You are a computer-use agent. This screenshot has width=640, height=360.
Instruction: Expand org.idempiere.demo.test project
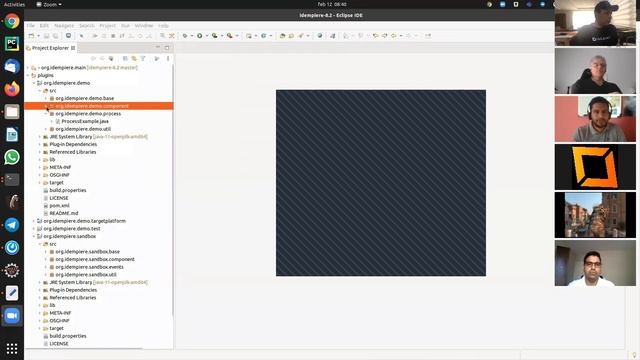34,229
